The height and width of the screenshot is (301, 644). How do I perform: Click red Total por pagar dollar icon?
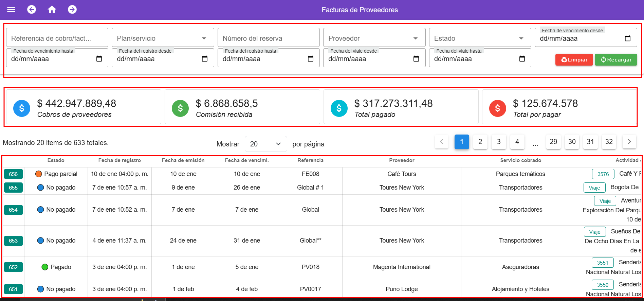pos(497,108)
